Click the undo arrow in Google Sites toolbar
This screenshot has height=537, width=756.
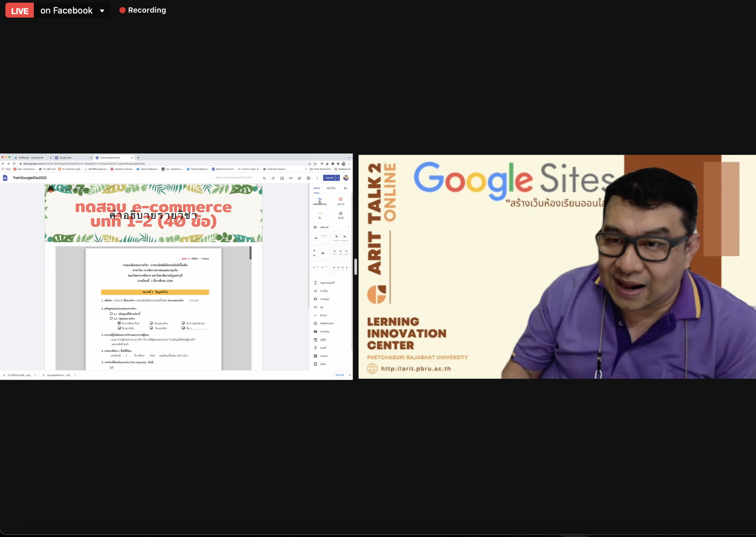[264, 178]
